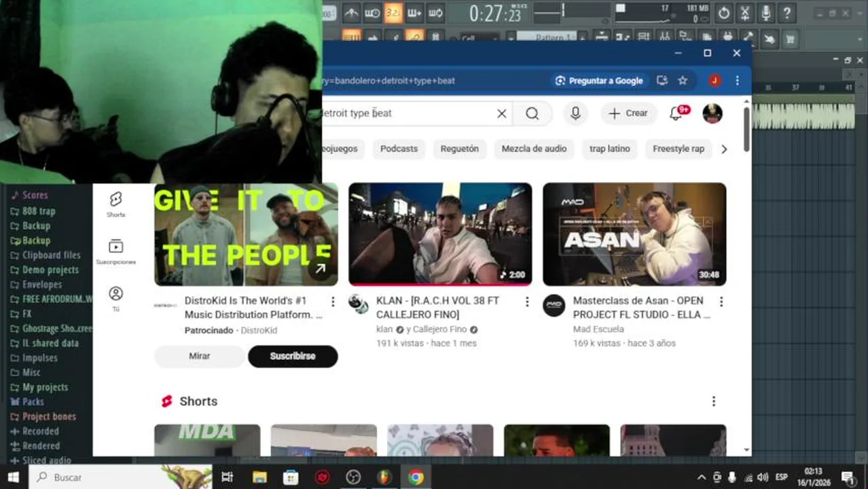Screen dimensions: 868x489
Task: Open FL Studio shopping cart icon
Action: (790, 39)
